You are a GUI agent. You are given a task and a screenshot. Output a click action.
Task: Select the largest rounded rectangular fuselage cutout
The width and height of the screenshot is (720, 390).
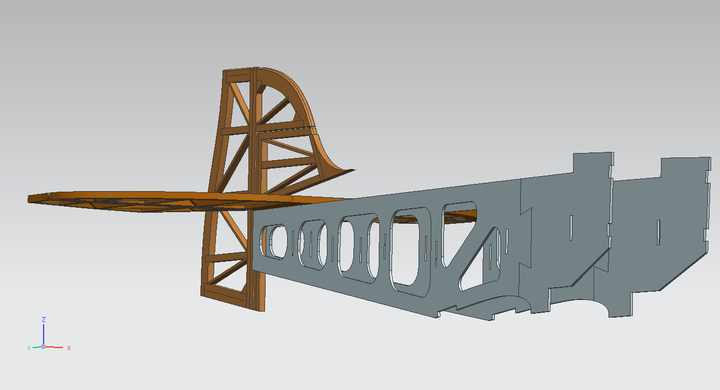coord(411,252)
